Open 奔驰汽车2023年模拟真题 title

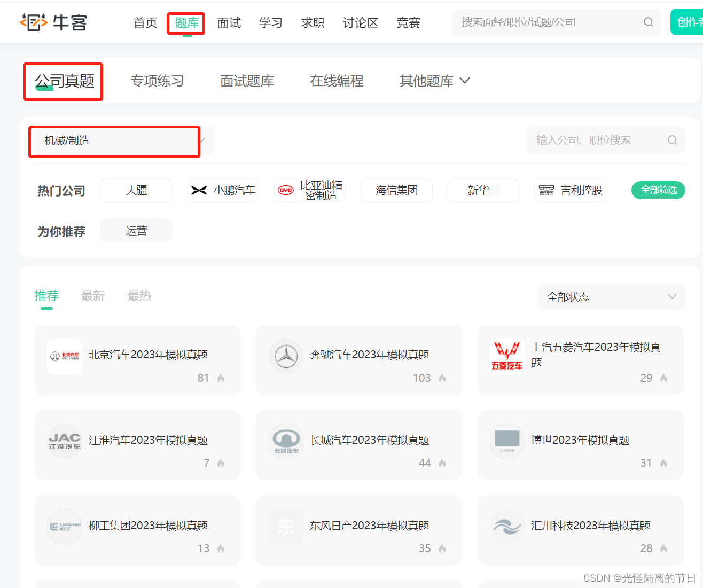(370, 355)
